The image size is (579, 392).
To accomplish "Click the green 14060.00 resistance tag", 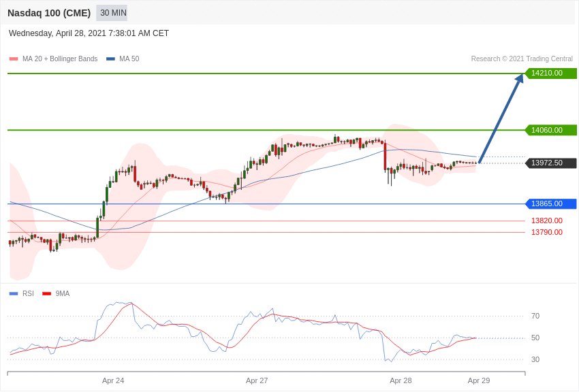I will 550,130.
